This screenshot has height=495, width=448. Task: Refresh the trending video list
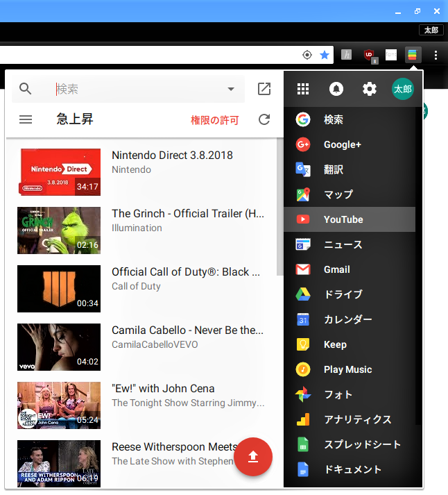(264, 119)
